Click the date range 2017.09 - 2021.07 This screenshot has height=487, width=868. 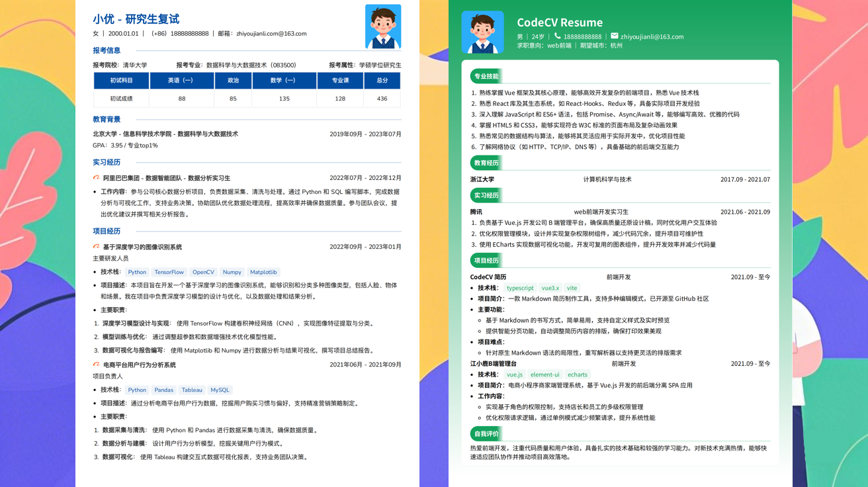pyautogui.click(x=745, y=179)
